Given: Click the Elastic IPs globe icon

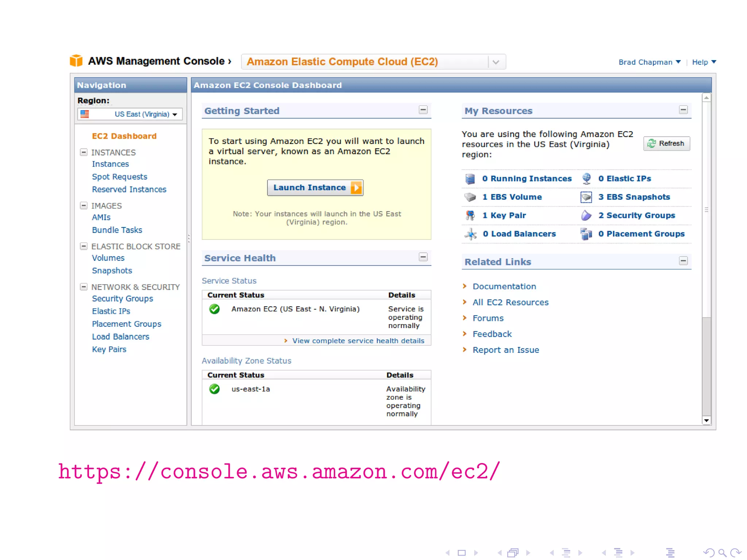Looking at the screenshot, I should (x=586, y=179).
